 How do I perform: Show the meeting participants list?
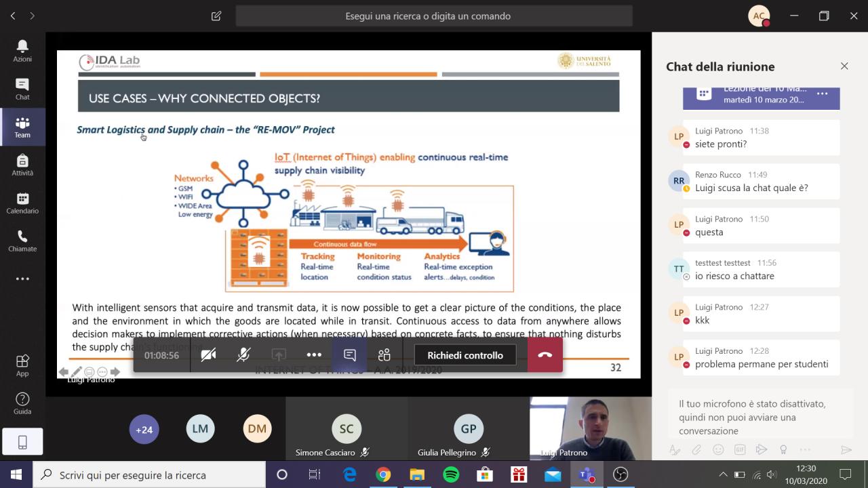(x=384, y=355)
